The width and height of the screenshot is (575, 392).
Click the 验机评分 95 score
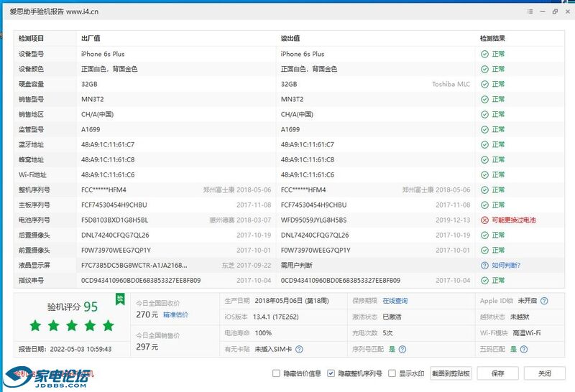click(73, 307)
